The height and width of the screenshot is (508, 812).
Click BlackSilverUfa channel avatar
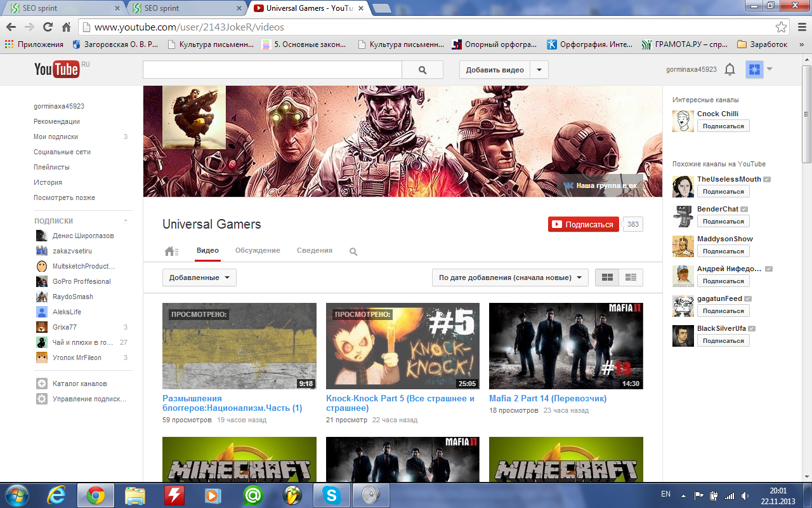click(683, 335)
